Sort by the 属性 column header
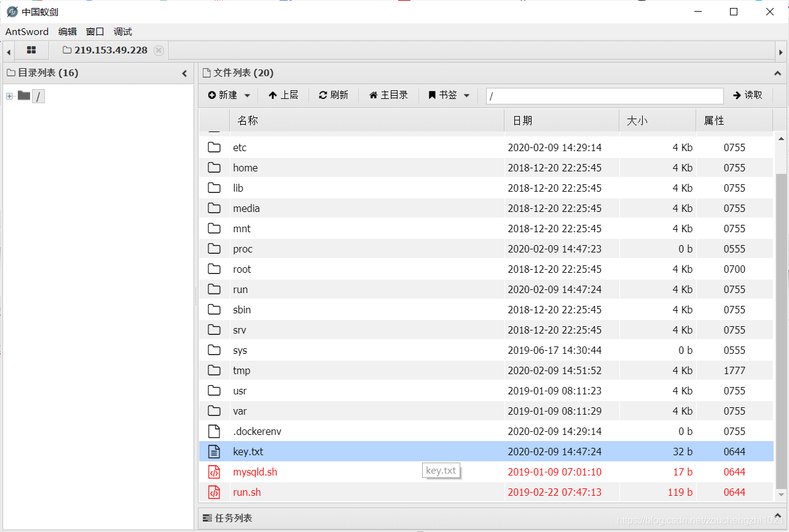Viewport: 789px width, 532px height. [734, 121]
